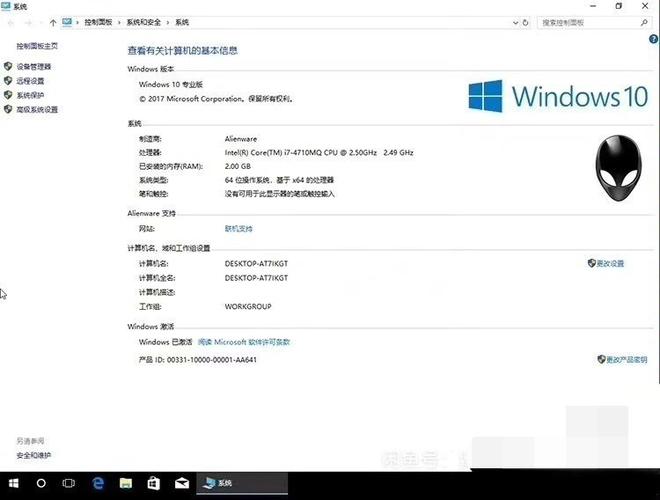660x500 pixels.
Task: Click the shield icon beside 高级系统设置
Action: click(8, 109)
